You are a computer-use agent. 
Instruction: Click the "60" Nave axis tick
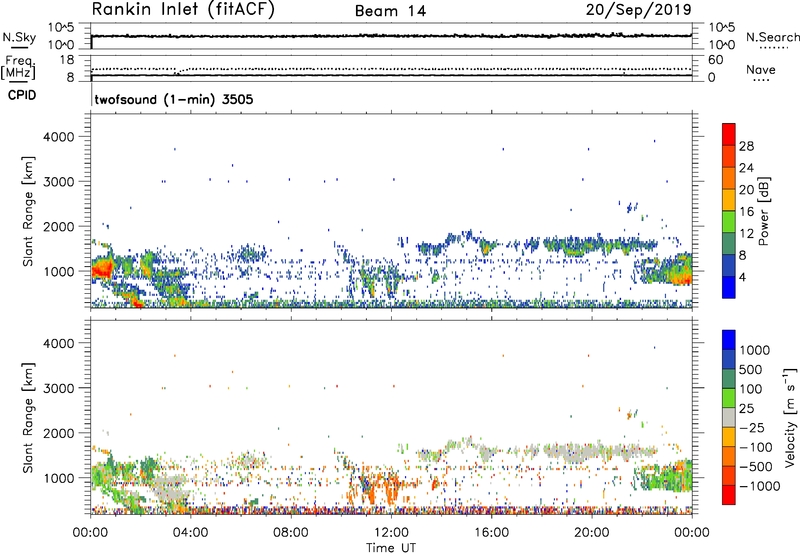point(715,60)
